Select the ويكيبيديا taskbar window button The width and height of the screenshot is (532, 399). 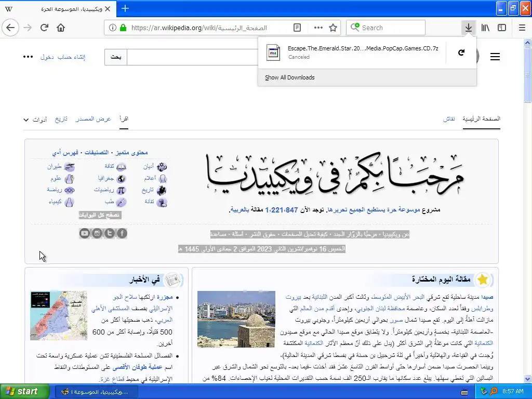pos(96,392)
